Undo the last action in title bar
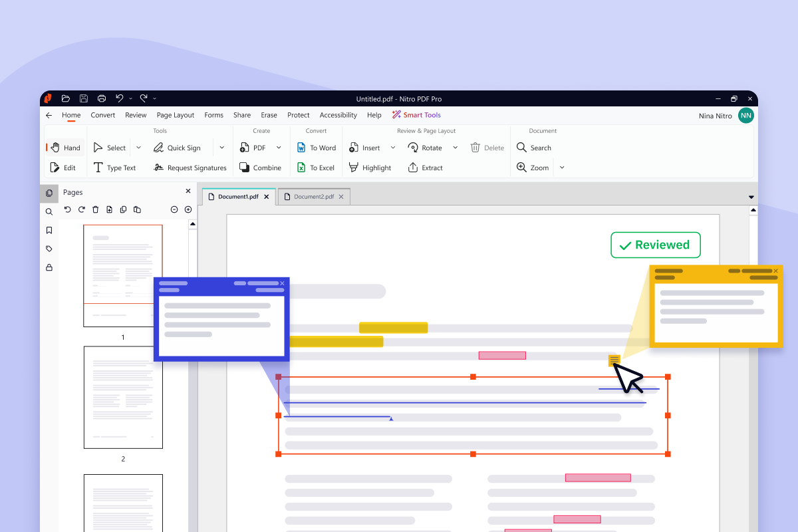Screen dimensions: 798x532 tap(120, 98)
